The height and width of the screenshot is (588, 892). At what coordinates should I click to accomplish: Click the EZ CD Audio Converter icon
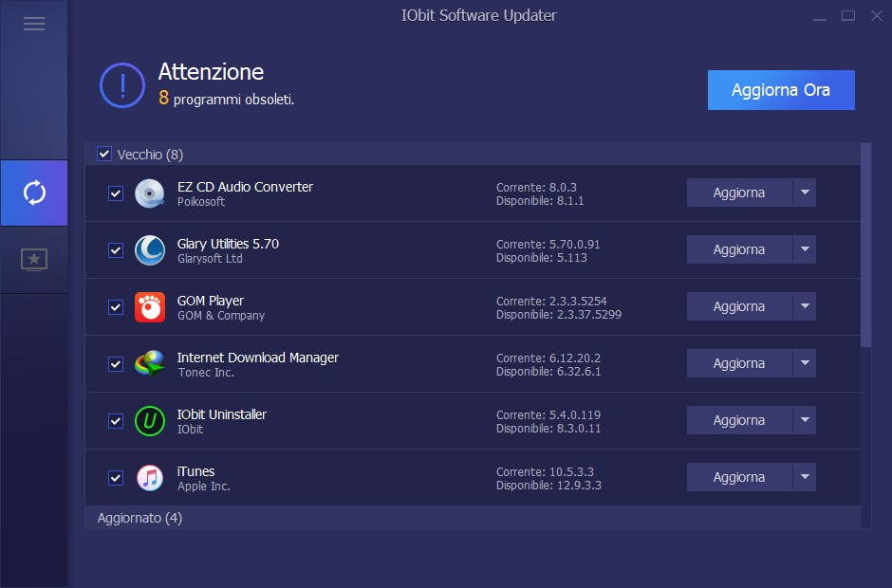150,193
